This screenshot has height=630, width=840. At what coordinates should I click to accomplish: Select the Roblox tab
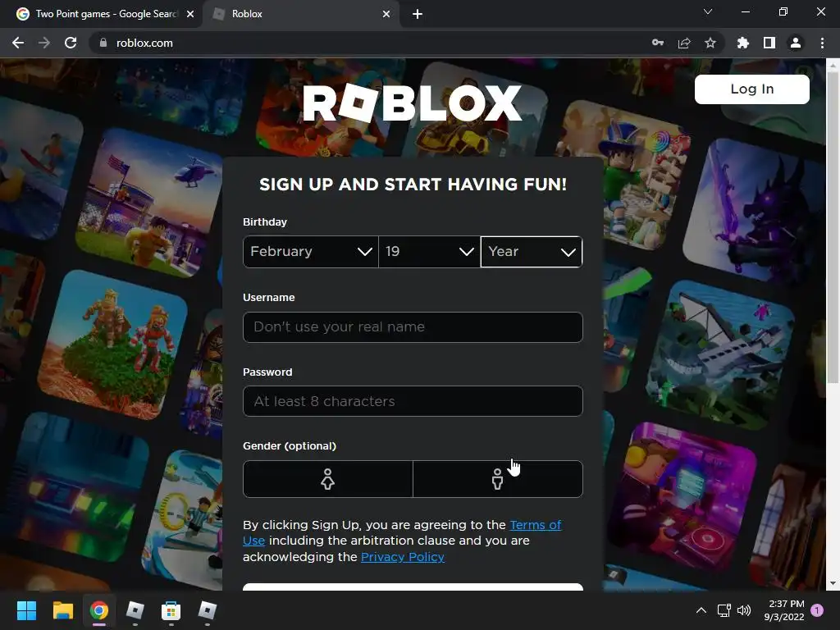point(302,14)
